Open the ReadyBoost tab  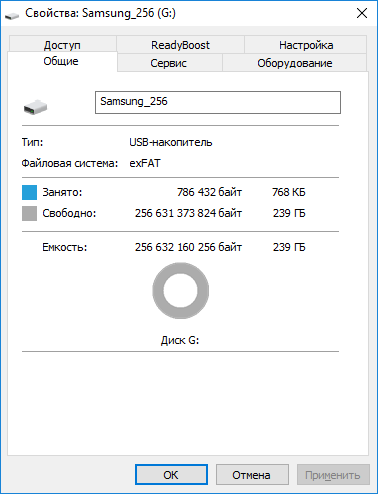180,45
